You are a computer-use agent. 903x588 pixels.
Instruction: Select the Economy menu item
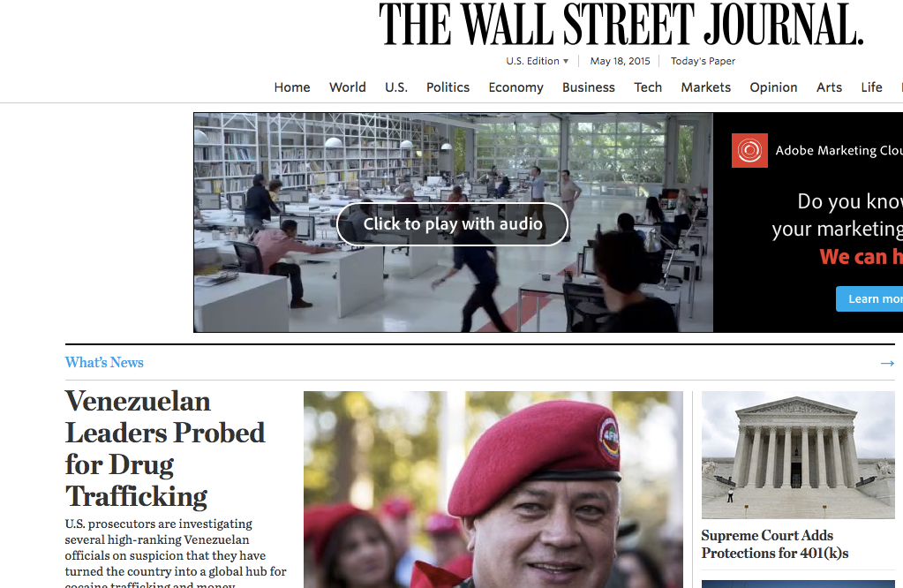[516, 87]
